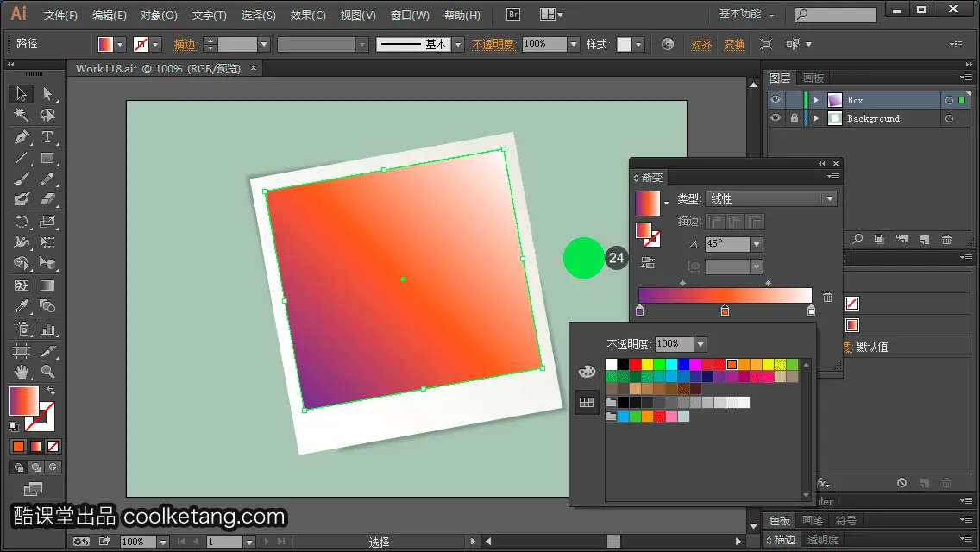Select the Lasso tool

click(x=47, y=115)
